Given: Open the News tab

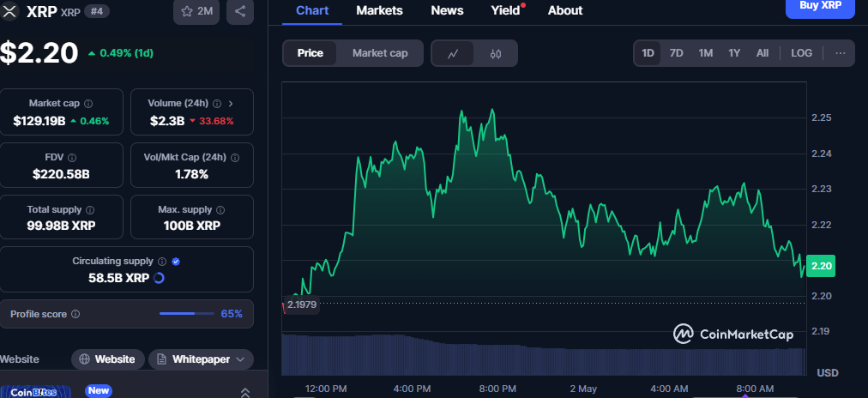Looking at the screenshot, I should pos(447,10).
